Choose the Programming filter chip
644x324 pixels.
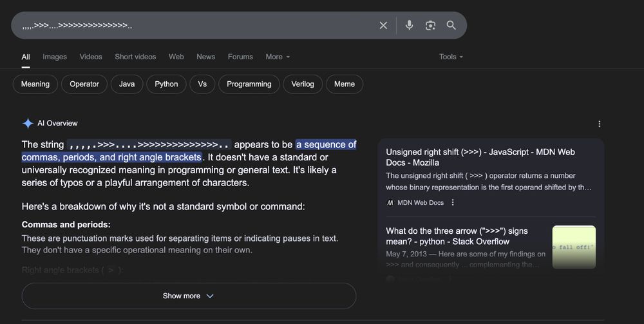coord(249,84)
